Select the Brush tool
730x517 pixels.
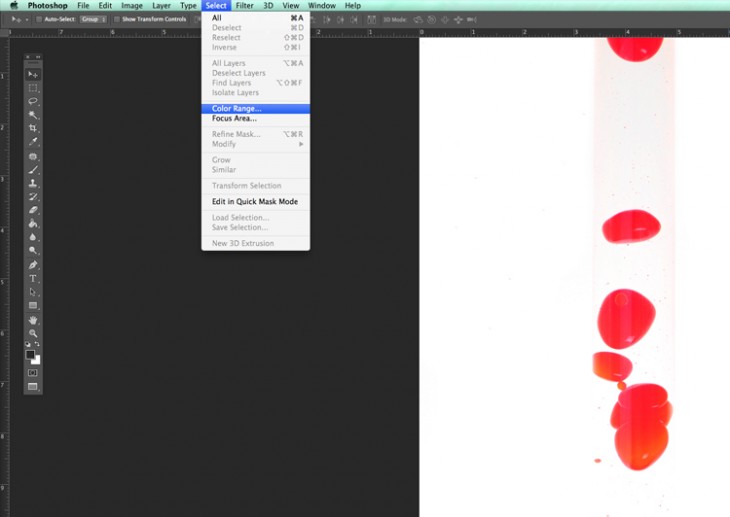tap(33, 170)
